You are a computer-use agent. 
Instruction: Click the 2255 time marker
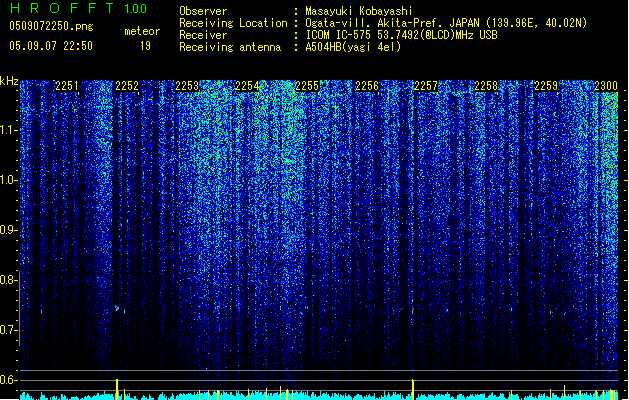[x=307, y=86]
